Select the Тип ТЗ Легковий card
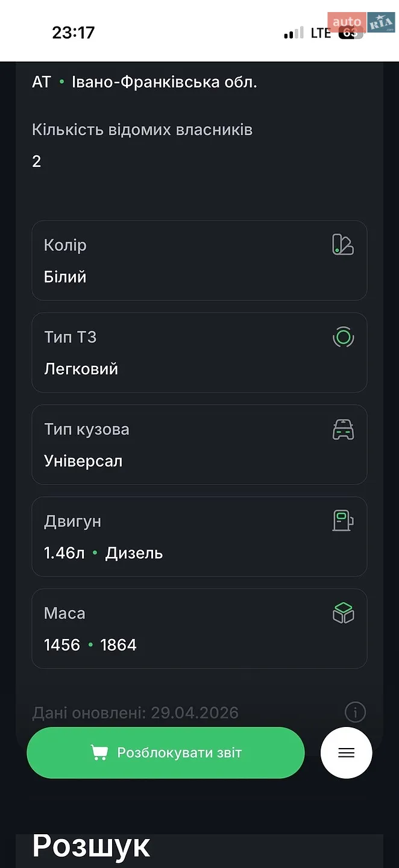399x868 pixels. [x=199, y=353]
